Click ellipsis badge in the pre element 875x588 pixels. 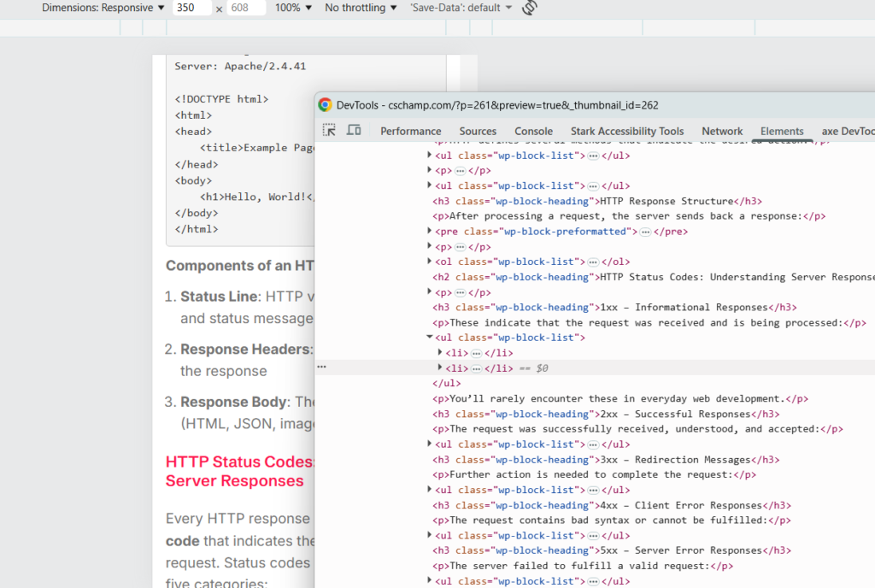(x=645, y=232)
